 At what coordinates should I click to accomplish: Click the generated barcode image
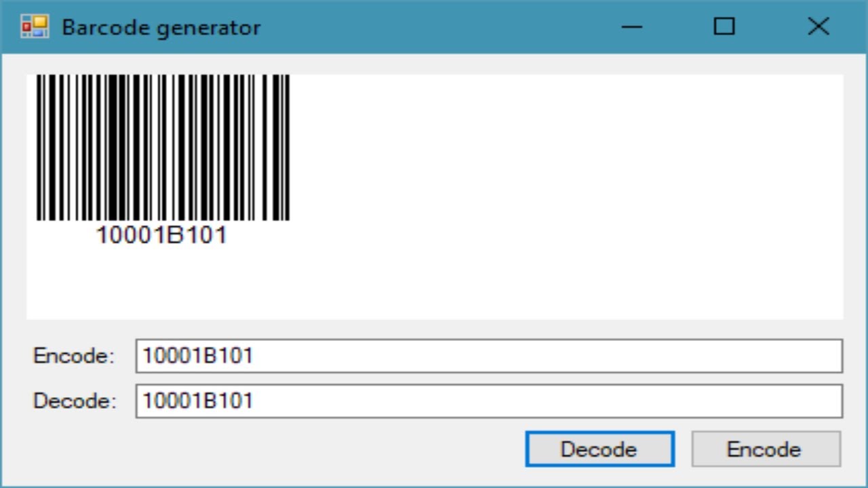(x=163, y=148)
